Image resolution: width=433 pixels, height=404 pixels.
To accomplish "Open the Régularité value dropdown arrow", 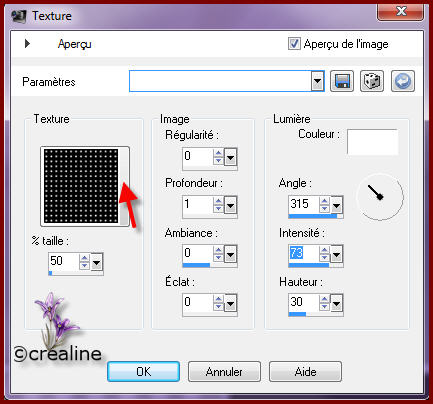I will pos(231,157).
